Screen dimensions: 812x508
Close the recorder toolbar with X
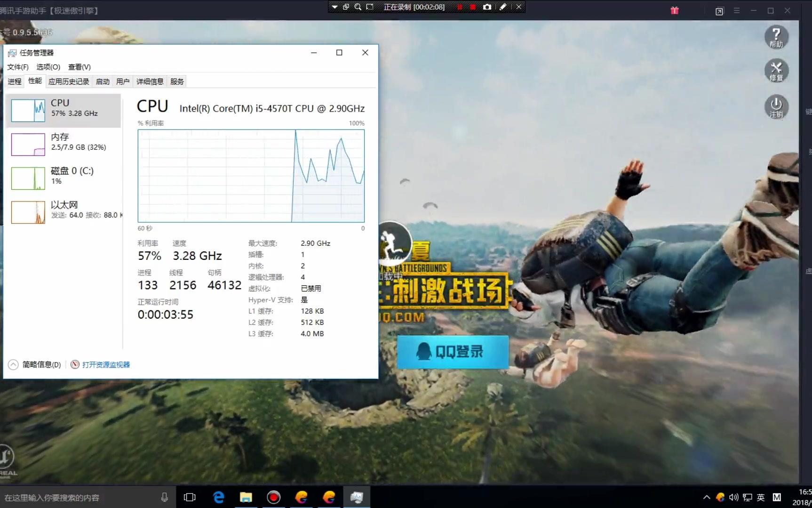(x=518, y=7)
